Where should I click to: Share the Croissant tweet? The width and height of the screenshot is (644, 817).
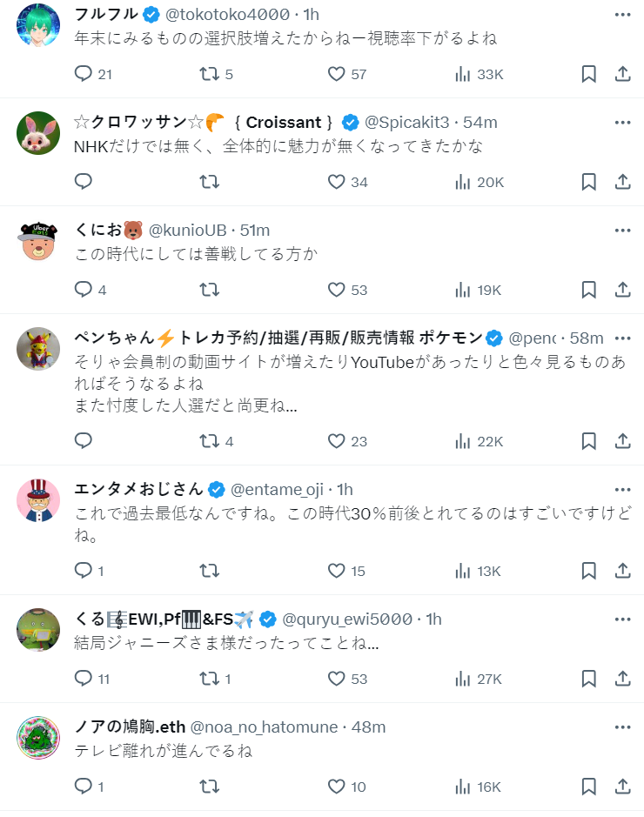click(x=622, y=182)
